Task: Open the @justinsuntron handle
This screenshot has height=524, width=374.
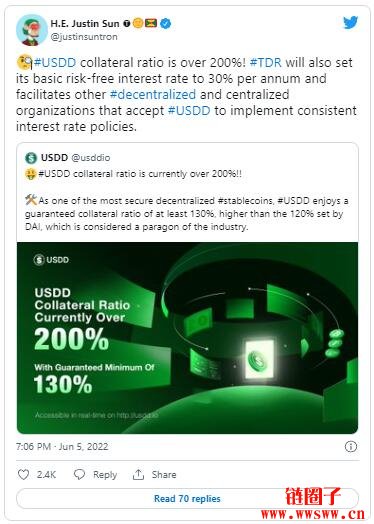Action: pyautogui.click(x=84, y=36)
